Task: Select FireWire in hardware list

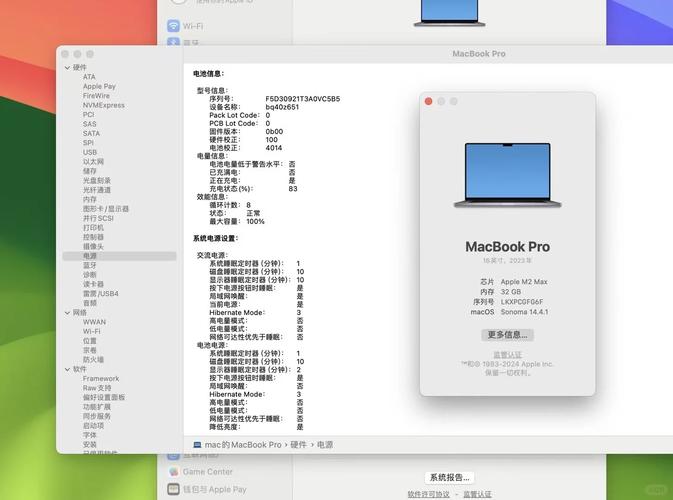Action: (x=96, y=96)
